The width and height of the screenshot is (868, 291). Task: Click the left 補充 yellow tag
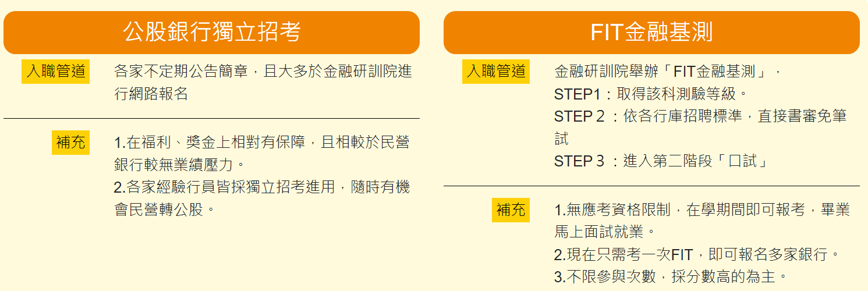pyautogui.click(x=70, y=142)
